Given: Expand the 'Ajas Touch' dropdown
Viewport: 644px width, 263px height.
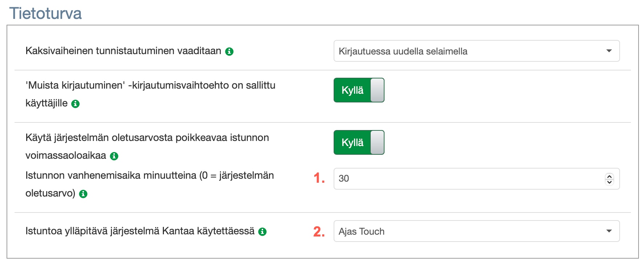Looking at the screenshot, I should [x=476, y=231].
